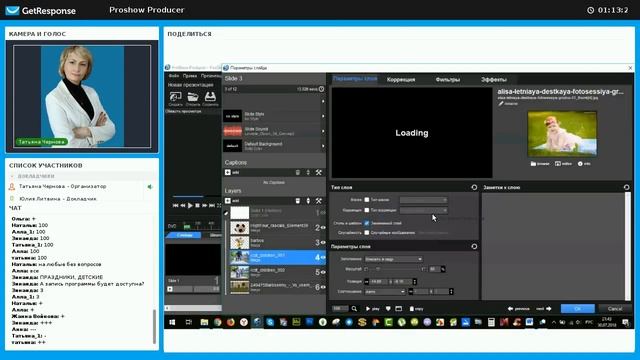Switch to the Параметры слоя tab
640x360 pixels.
click(x=355, y=79)
